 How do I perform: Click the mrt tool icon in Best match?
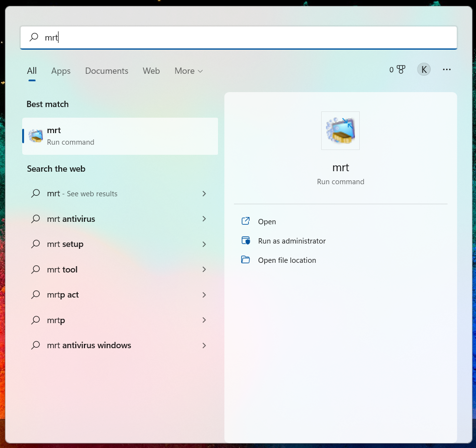pos(36,136)
